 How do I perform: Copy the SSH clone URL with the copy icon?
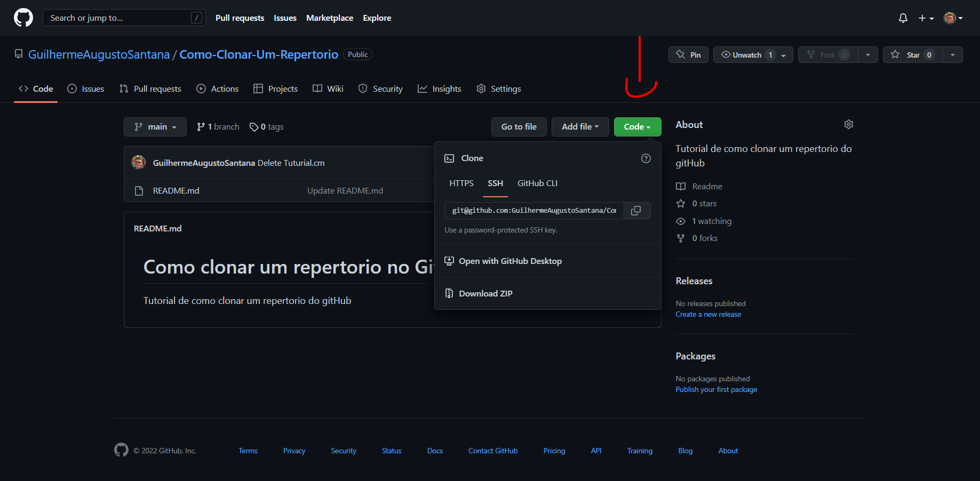point(636,210)
